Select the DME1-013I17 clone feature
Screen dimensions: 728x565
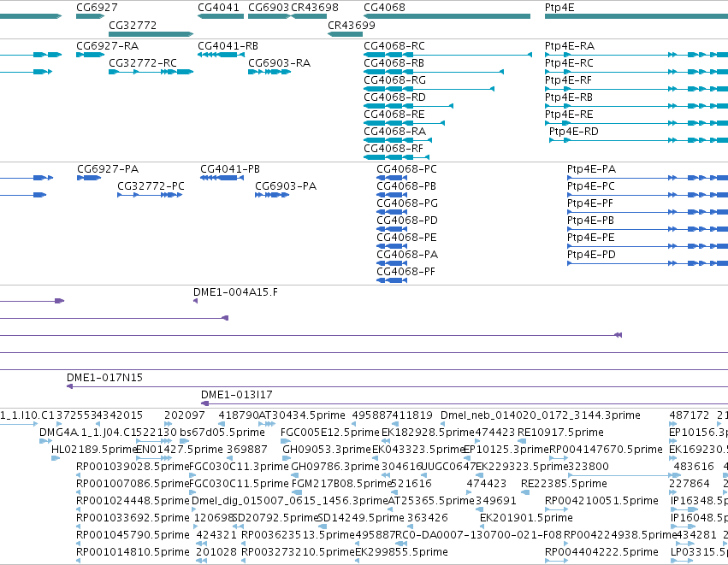pyautogui.click(x=465, y=403)
